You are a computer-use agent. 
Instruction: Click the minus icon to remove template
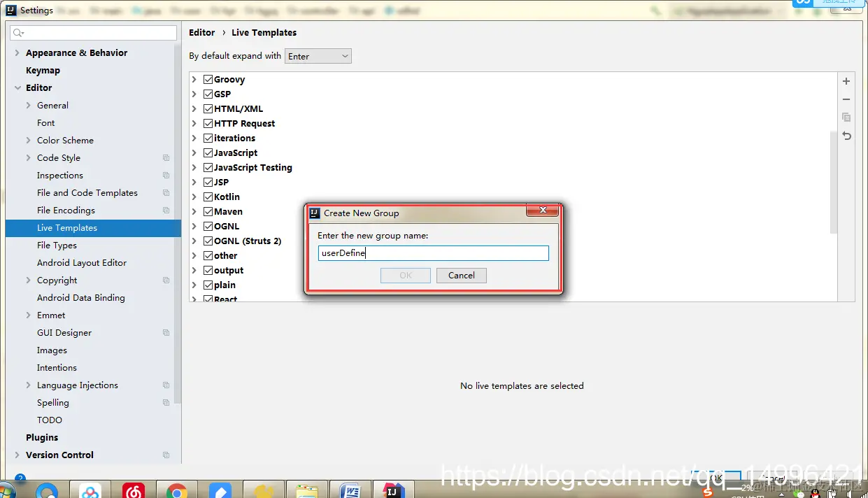pyautogui.click(x=846, y=99)
